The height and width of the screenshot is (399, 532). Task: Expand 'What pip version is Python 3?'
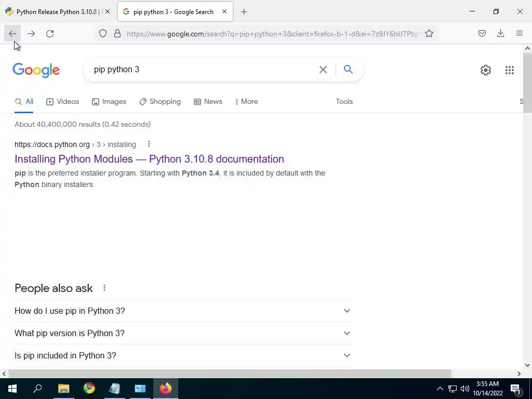[184, 333]
